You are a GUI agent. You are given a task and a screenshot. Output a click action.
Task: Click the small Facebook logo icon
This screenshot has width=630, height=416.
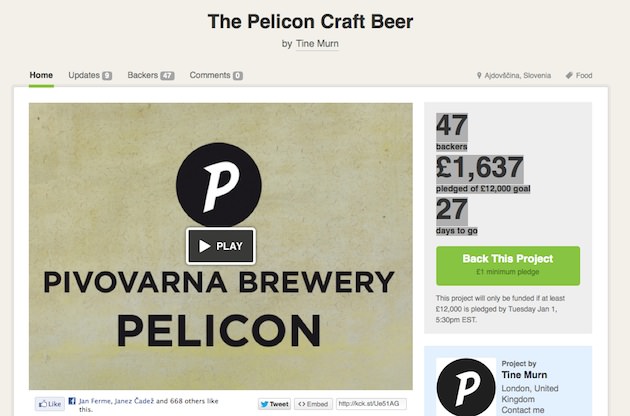click(72, 400)
